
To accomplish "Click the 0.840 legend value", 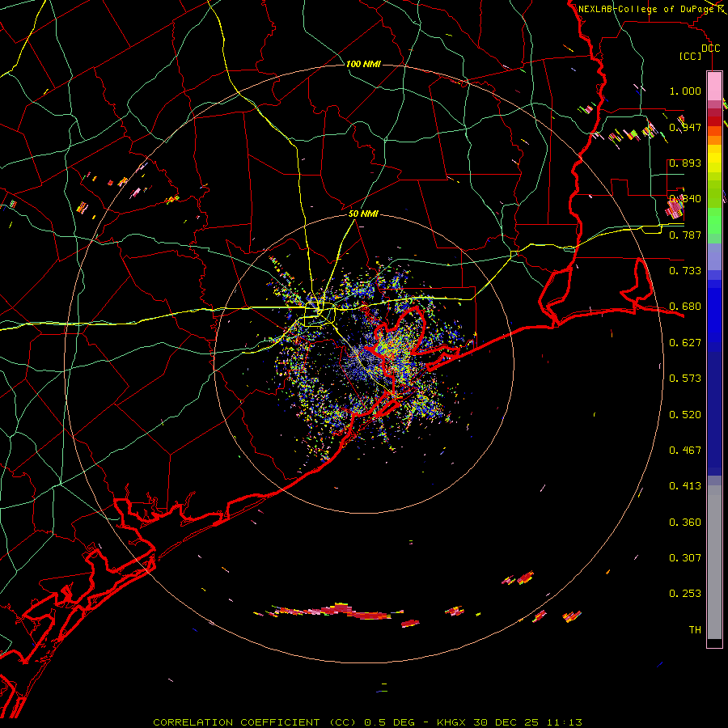I will 685,199.
